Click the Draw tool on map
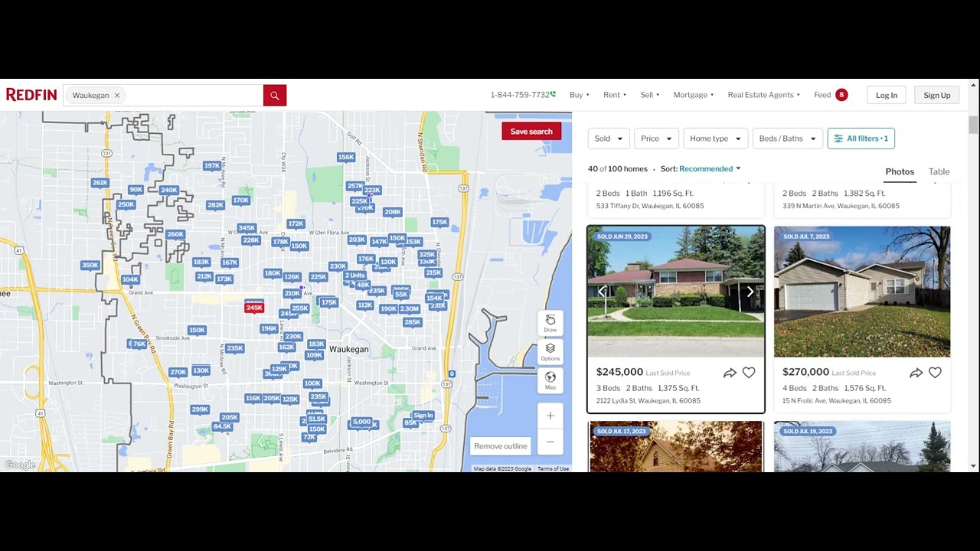Viewport: 980px width, 551px height. [x=550, y=323]
